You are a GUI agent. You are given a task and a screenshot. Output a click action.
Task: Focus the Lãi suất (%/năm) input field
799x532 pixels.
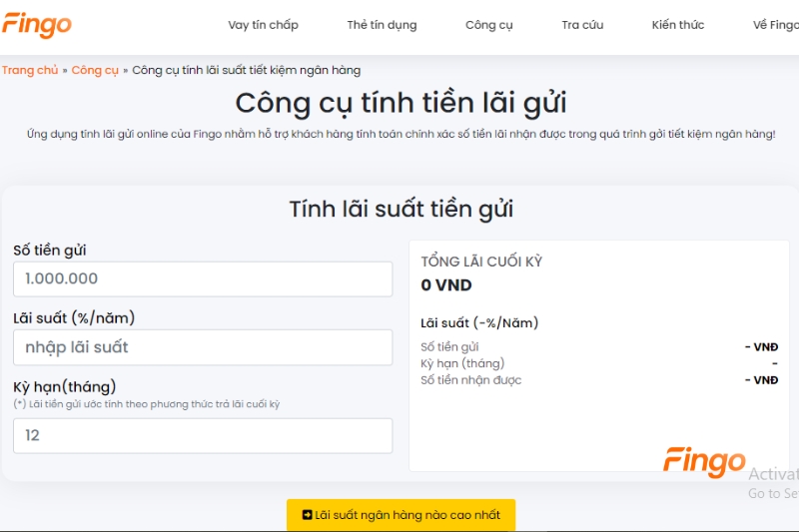(203, 347)
